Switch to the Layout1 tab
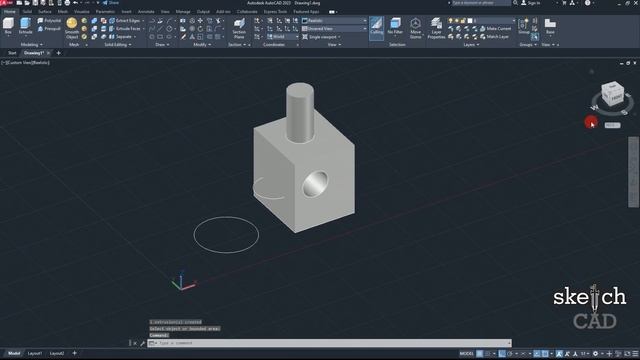640x360 pixels. [x=35, y=353]
